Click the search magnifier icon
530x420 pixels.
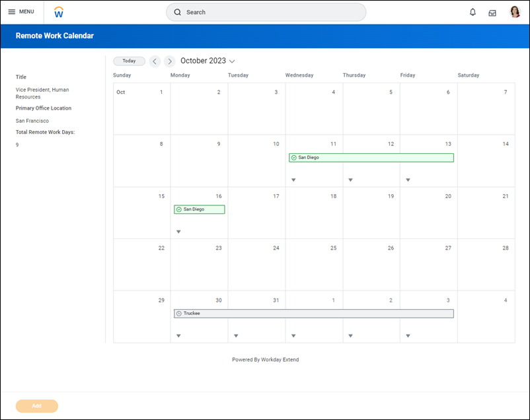(x=178, y=12)
